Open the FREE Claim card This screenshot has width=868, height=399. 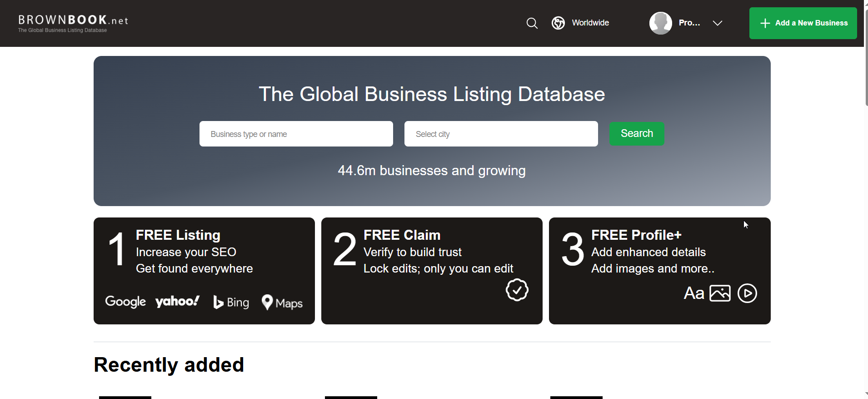point(432,271)
